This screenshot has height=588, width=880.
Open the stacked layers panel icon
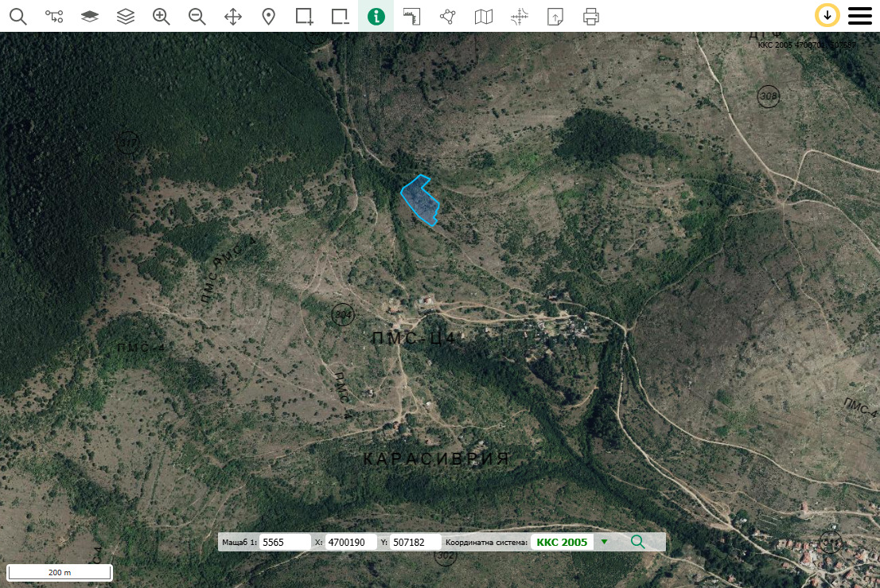point(125,16)
